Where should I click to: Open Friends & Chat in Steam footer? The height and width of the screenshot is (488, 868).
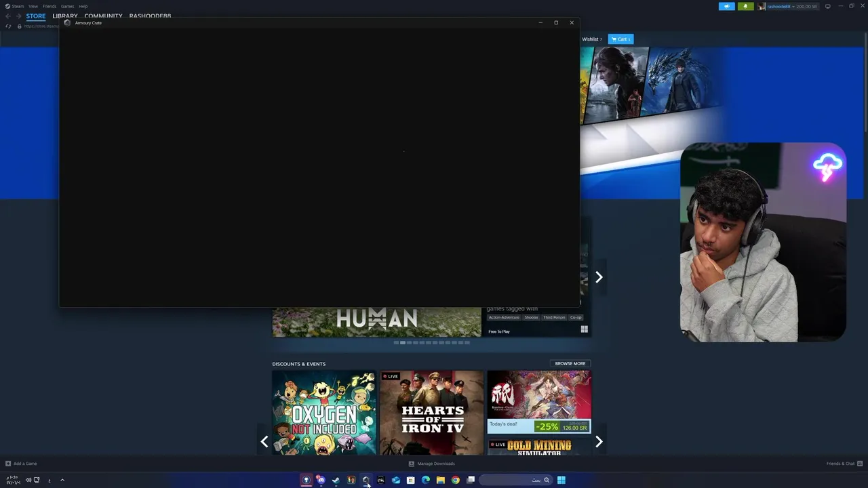[843, 464]
